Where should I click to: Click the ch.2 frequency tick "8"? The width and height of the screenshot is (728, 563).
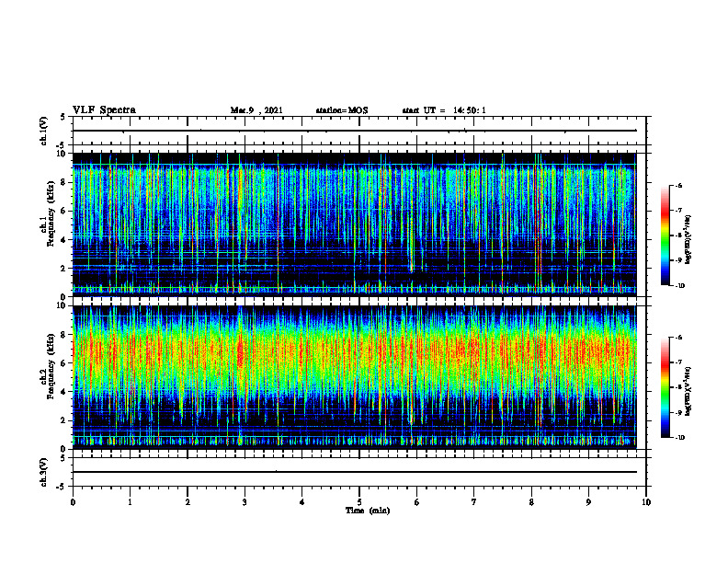pyautogui.click(x=64, y=335)
